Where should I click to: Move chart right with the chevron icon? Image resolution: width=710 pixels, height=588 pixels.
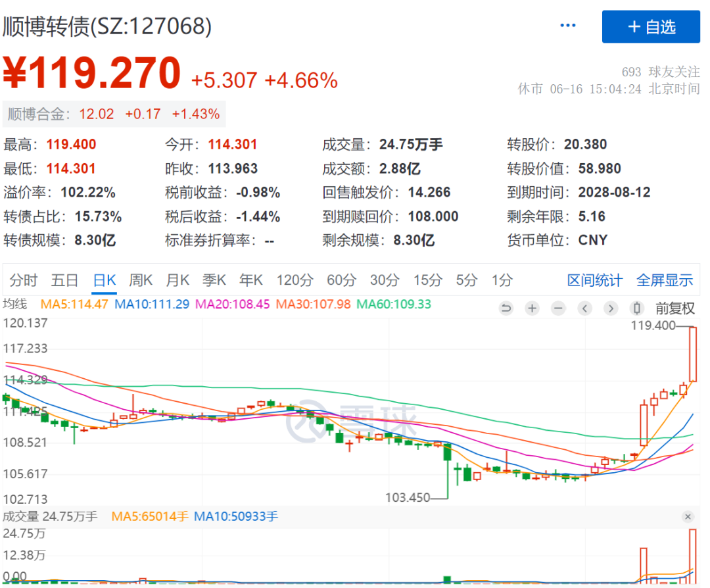(611, 308)
